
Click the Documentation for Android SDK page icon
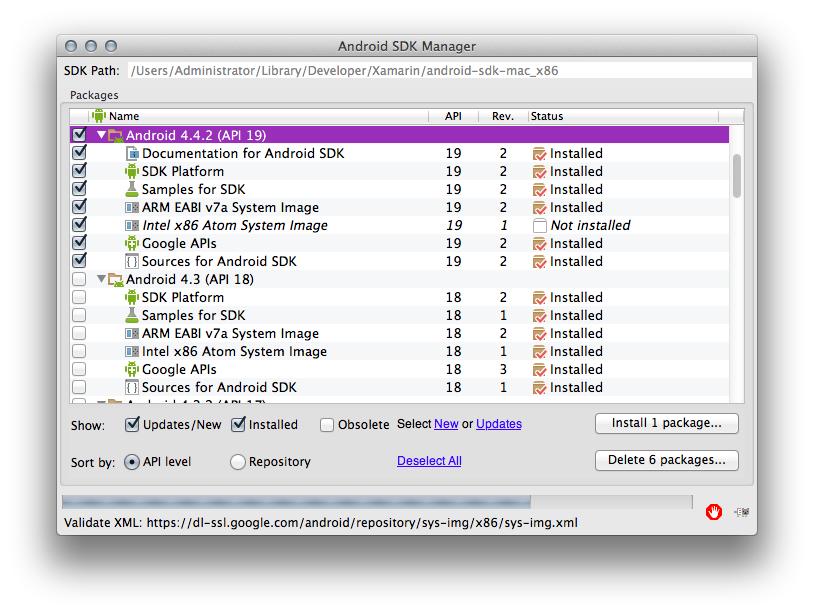pyautogui.click(x=134, y=153)
